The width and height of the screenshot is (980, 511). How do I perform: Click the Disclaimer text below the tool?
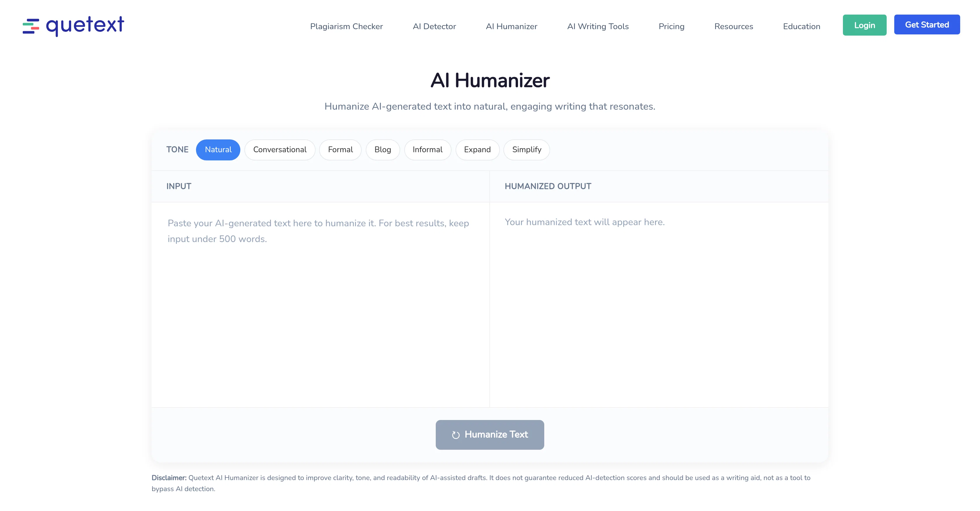pos(481,483)
